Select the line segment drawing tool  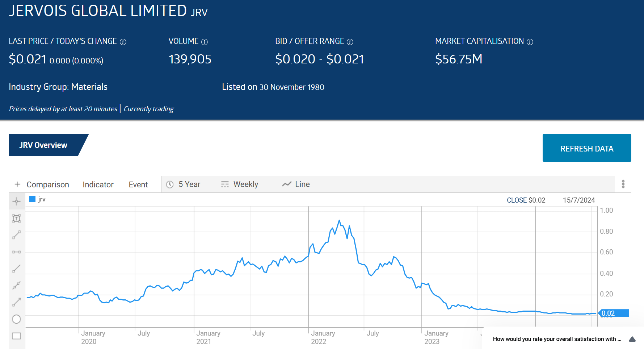coord(16,235)
